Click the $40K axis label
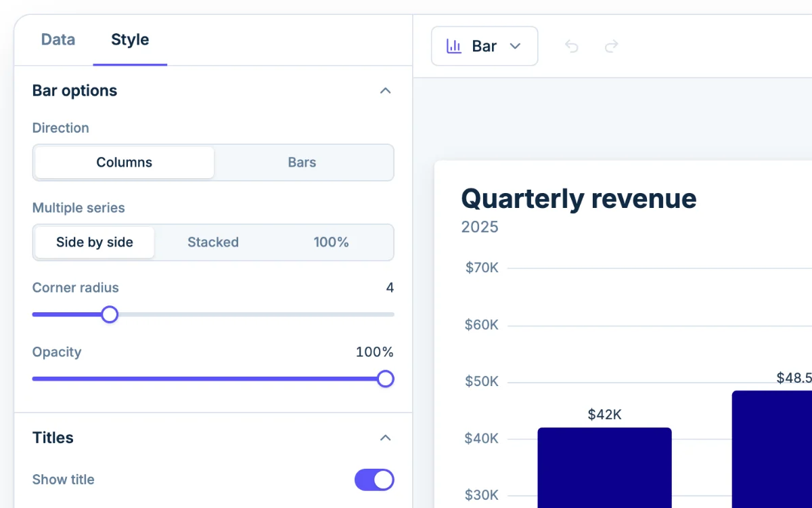The height and width of the screenshot is (508, 812). tap(482, 438)
